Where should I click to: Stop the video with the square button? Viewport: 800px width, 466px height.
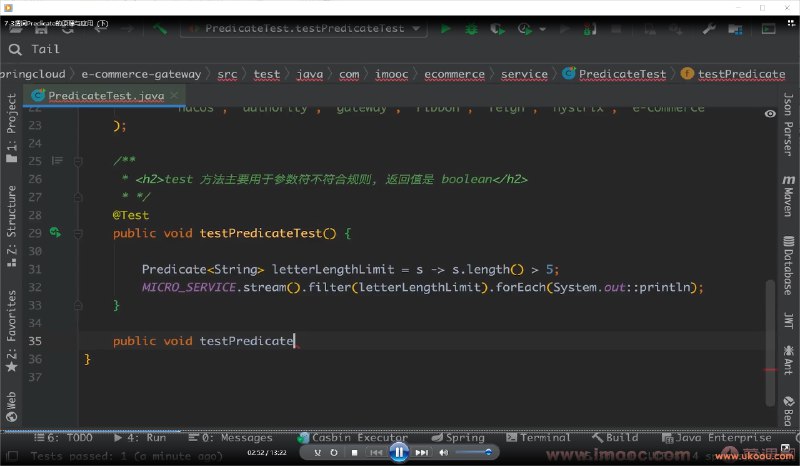pyautogui.click(x=354, y=452)
